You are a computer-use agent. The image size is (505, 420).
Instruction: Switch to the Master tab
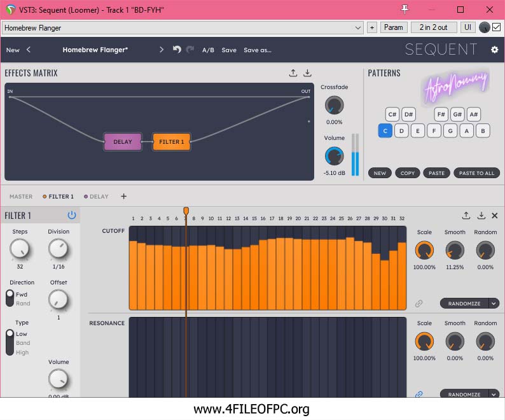(21, 197)
